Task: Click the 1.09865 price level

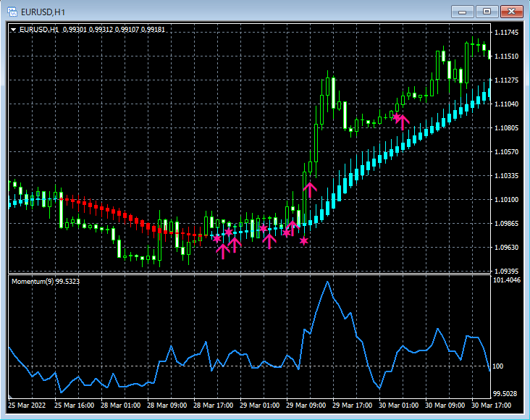Action: click(506, 224)
